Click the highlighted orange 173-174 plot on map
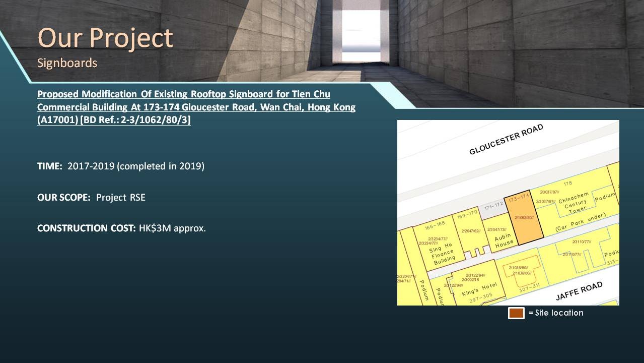Image resolution: width=644 pixels, height=363 pixels. click(524, 219)
